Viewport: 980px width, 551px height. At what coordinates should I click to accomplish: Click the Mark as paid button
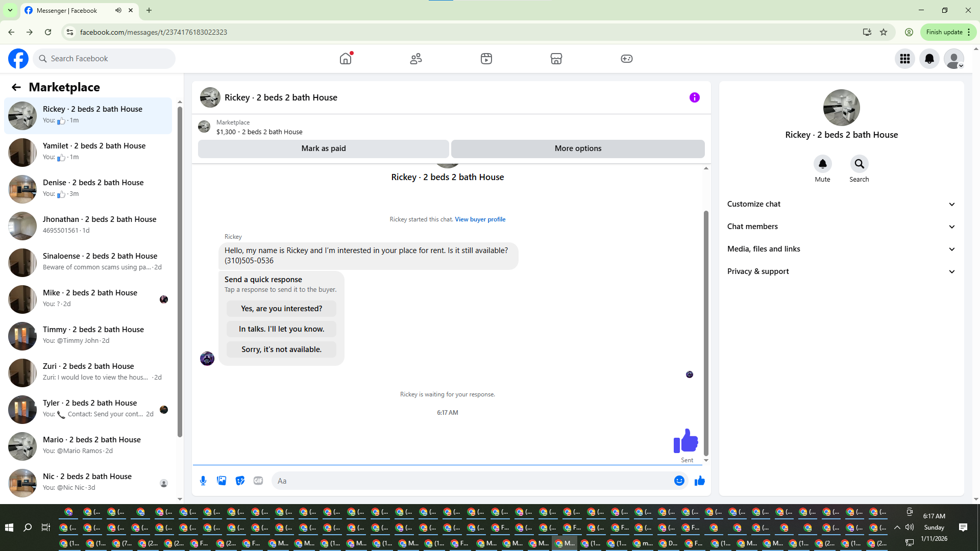point(324,148)
